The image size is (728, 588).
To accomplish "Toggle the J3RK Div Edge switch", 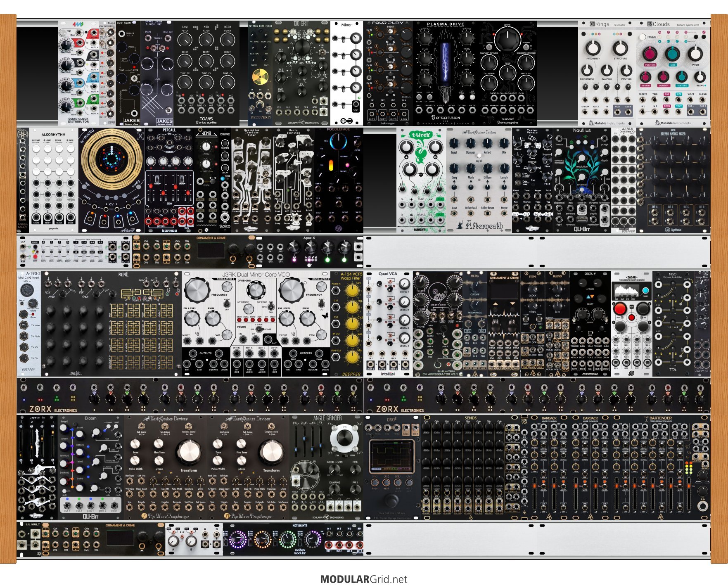I will coord(270,307).
